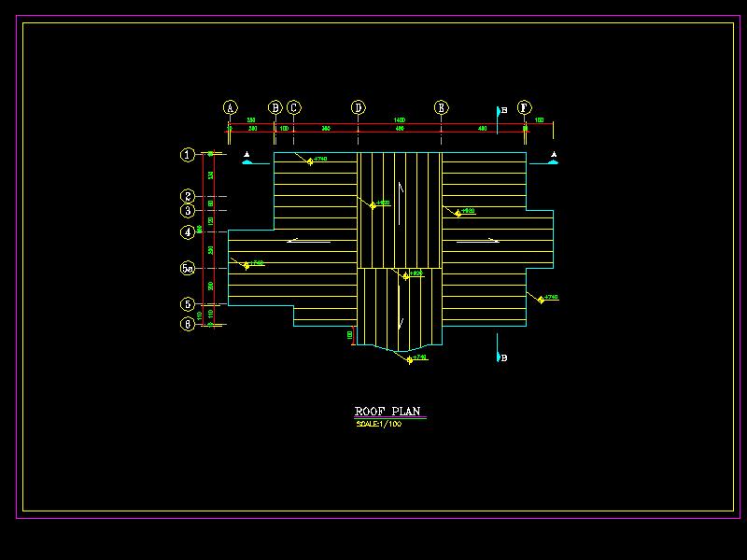This screenshot has height=560, width=747.
Task: Click the right-pointing roof slope arrow
Action: click(x=478, y=241)
